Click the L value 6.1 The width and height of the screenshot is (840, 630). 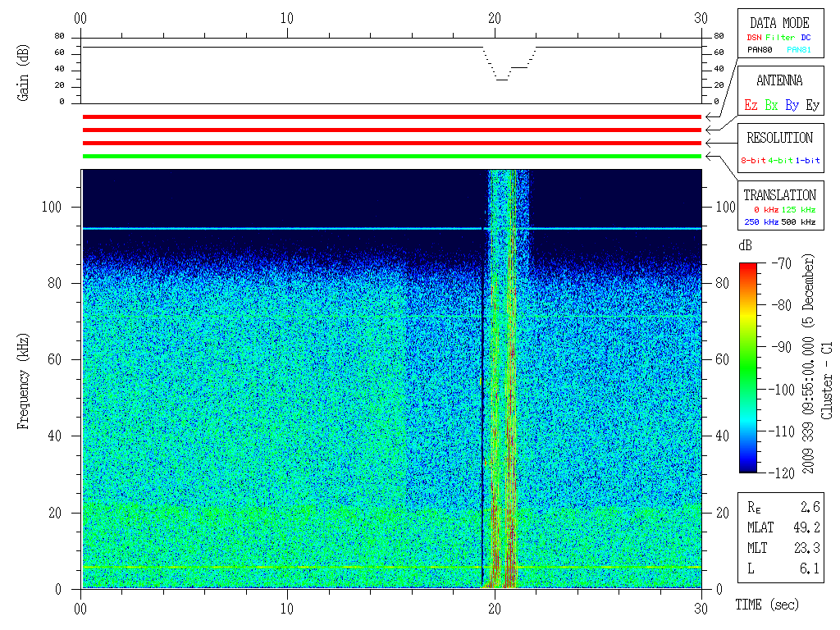(x=810, y=568)
